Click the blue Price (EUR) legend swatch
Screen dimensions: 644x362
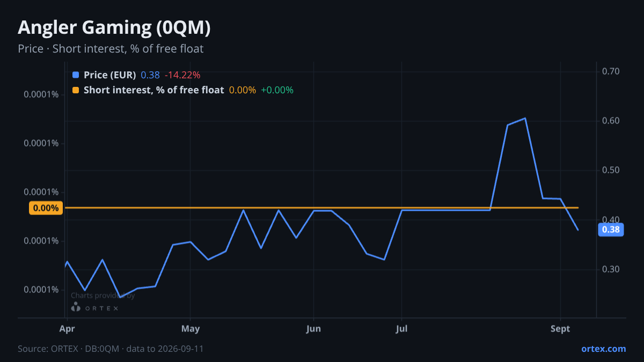75,75
